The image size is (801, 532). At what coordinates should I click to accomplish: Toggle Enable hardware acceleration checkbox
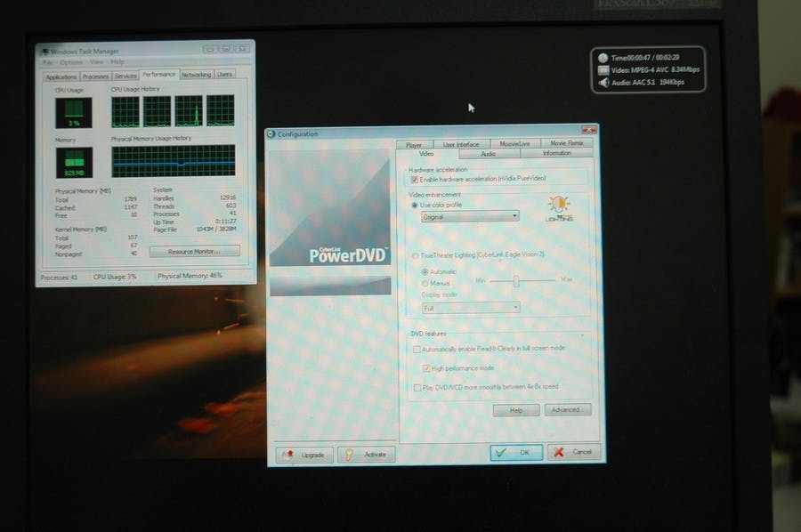pyautogui.click(x=414, y=180)
